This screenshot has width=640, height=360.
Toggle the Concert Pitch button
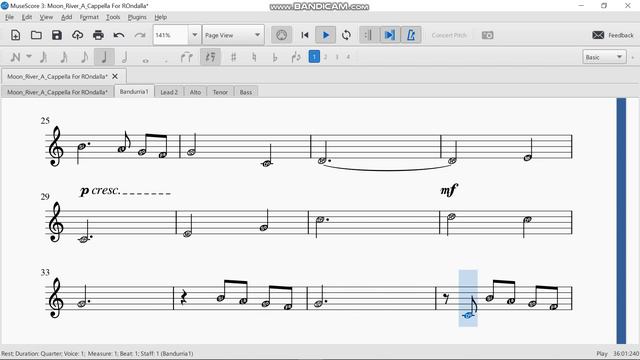click(449, 35)
